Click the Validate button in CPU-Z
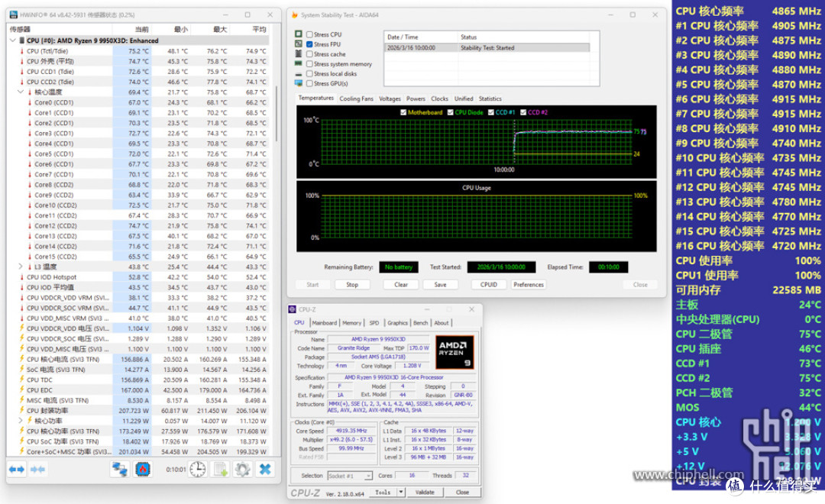The image size is (825, 504). (425, 493)
